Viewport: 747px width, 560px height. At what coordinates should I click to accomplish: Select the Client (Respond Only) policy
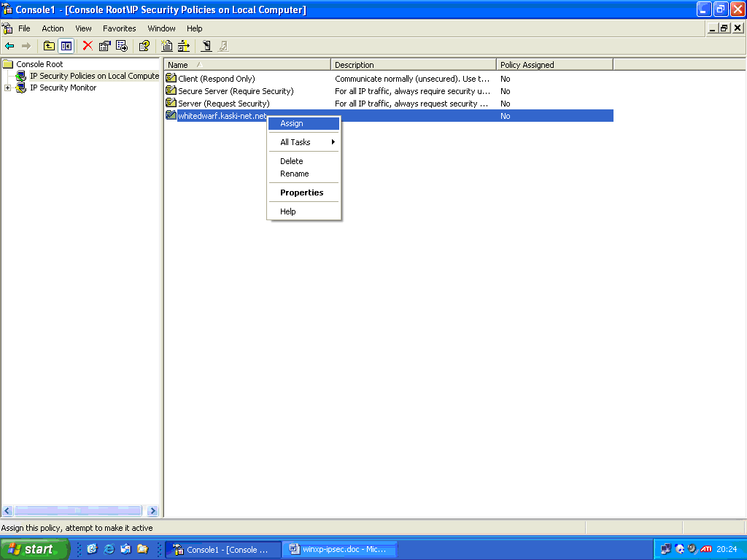click(x=216, y=79)
